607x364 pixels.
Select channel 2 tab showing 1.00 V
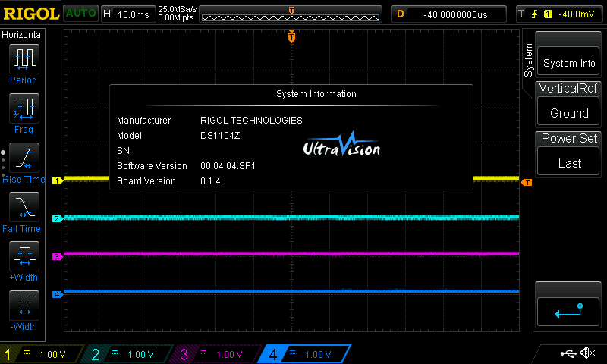click(x=127, y=354)
